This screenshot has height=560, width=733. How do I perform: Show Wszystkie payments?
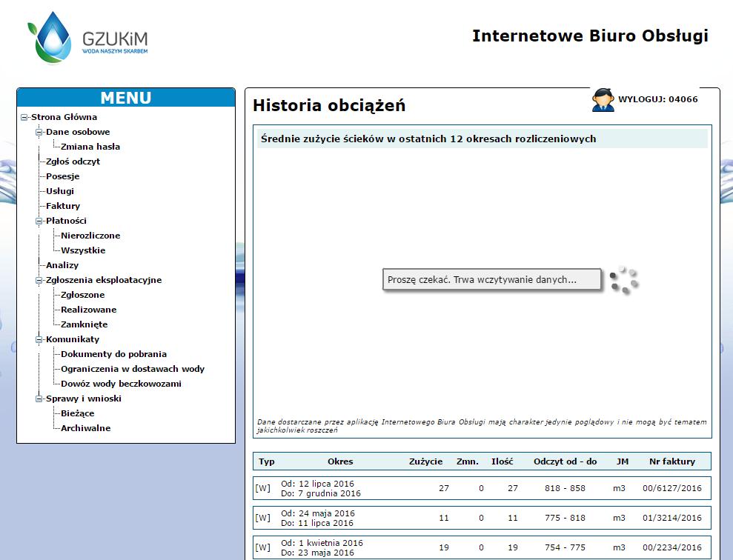pos(83,250)
